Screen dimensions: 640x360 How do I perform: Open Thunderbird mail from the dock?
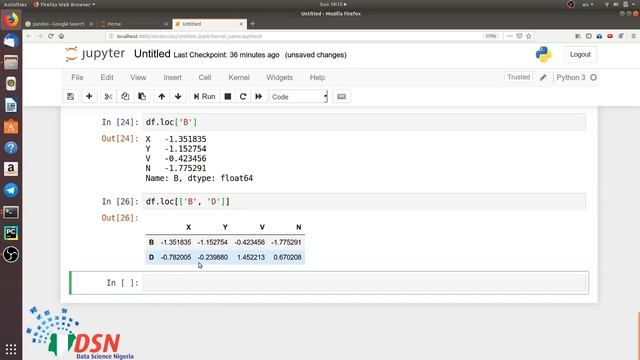(11, 41)
